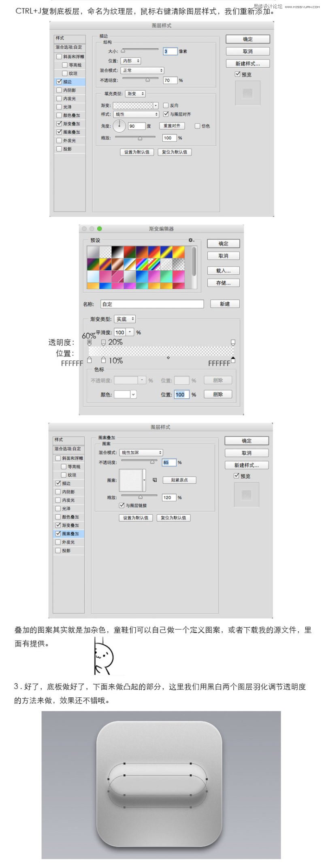The height and width of the screenshot is (868, 324).
Task: Toggle Preview checkbox in the Stroke dialog
Action: click(238, 74)
